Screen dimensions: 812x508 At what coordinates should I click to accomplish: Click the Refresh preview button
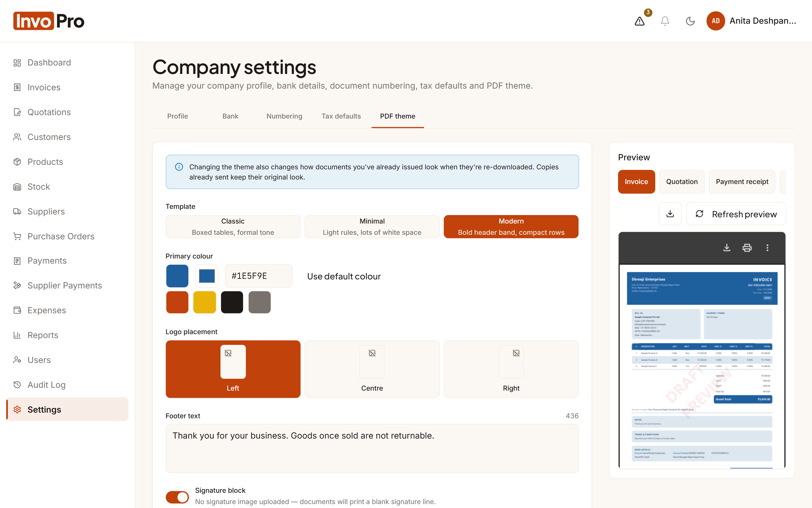point(736,214)
